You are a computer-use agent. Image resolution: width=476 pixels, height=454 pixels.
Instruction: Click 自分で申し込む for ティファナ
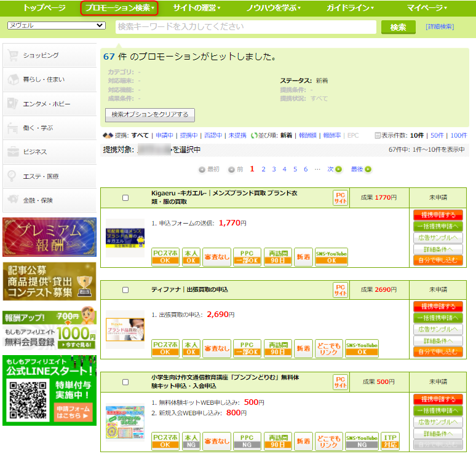click(438, 352)
